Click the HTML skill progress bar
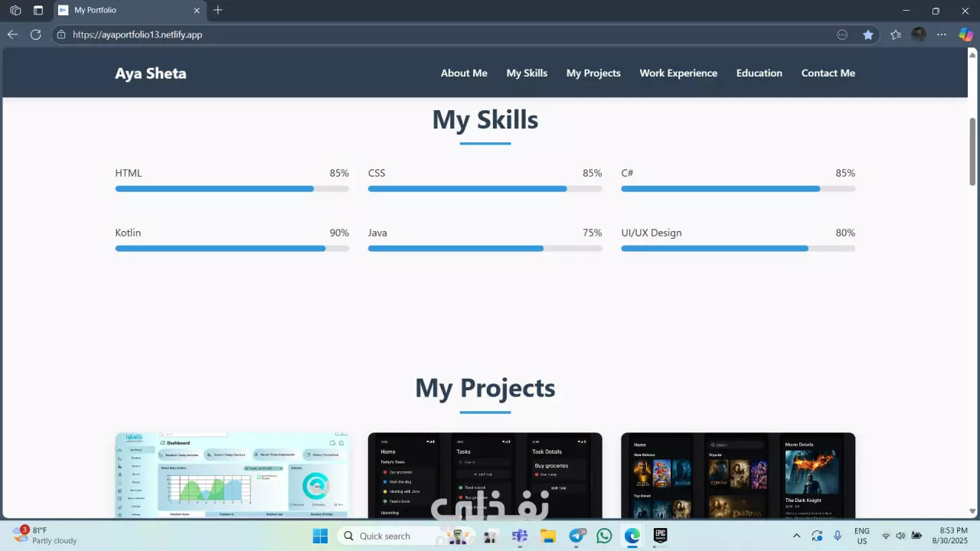 (x=232, y=188)
